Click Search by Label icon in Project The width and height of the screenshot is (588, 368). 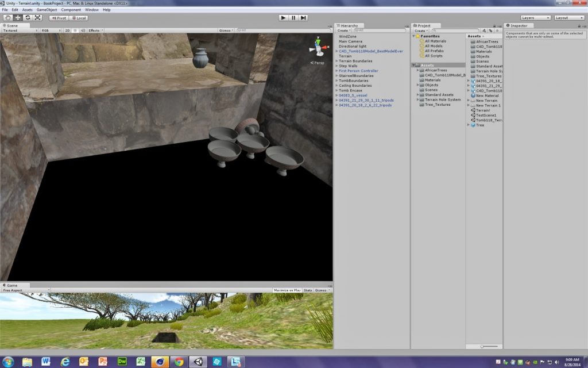(490, 30)
